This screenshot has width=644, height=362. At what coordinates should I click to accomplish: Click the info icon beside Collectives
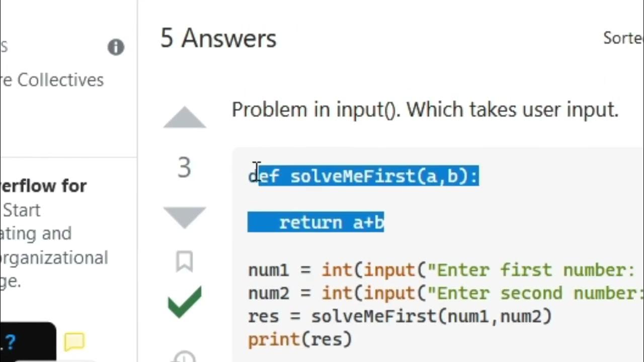[x=116, y=47]
